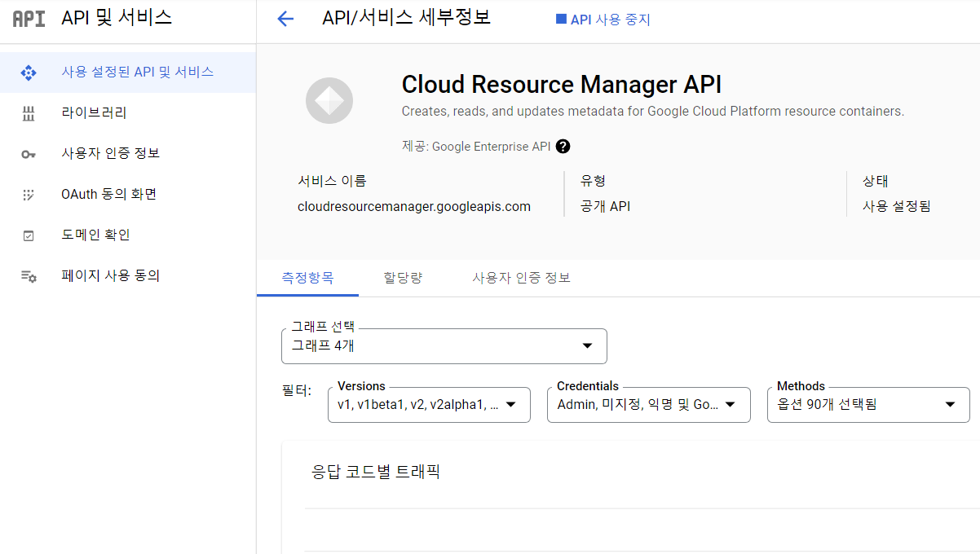Open 라이브러리 in the sidebar

(x=128, y=112)
